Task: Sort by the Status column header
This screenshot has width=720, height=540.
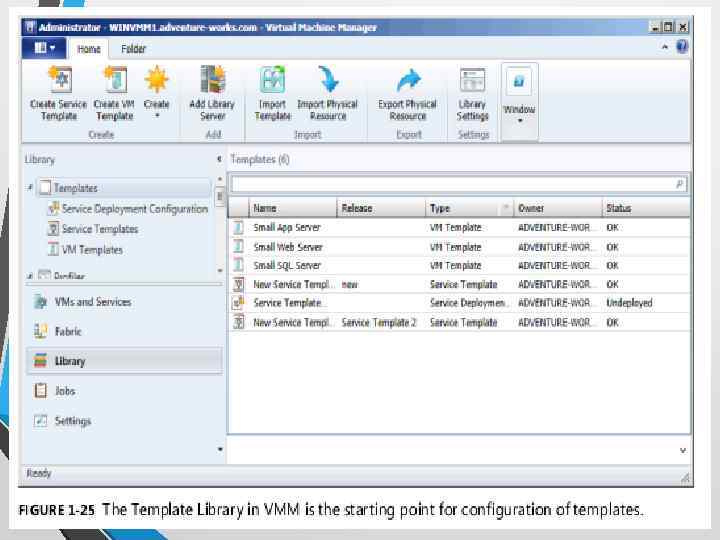Action: [646, 208]
